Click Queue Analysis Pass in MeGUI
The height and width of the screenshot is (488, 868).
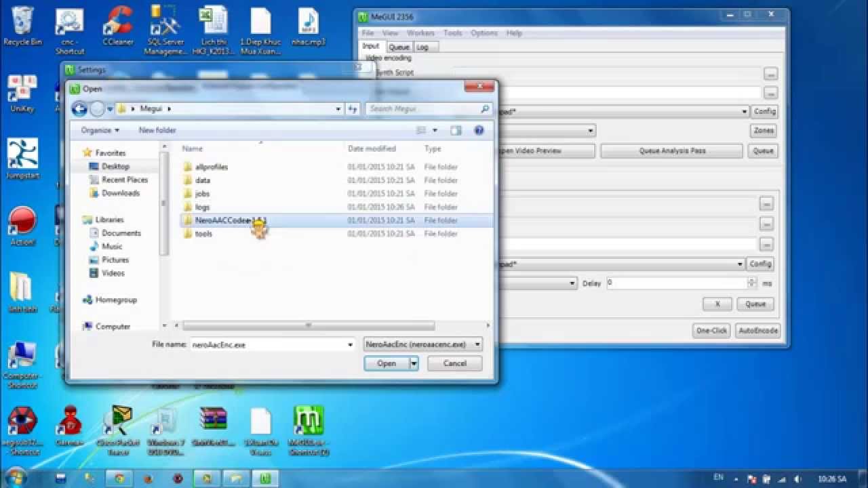[672, 151]
